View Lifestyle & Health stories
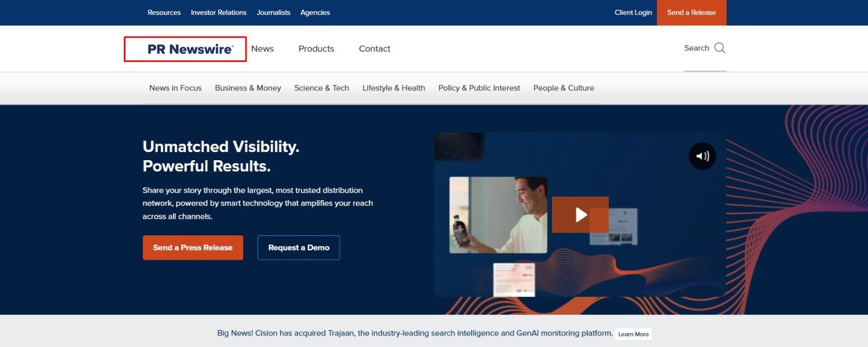Viewport: 868px width, 347px height. [393, 87]
